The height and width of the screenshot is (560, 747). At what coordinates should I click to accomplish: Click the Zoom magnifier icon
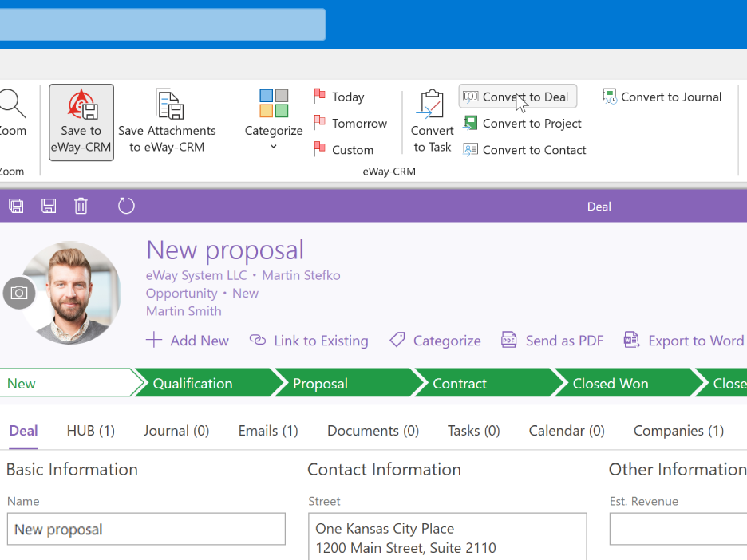click(12, 104)
